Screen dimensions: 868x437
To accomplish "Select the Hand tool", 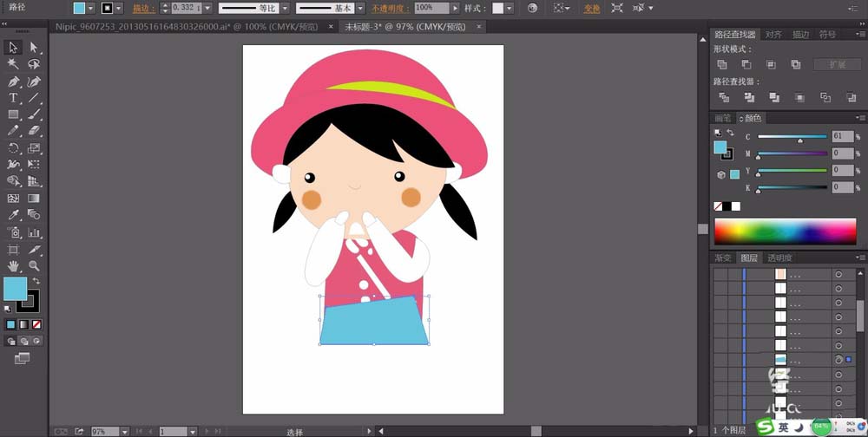I will 13,266.
